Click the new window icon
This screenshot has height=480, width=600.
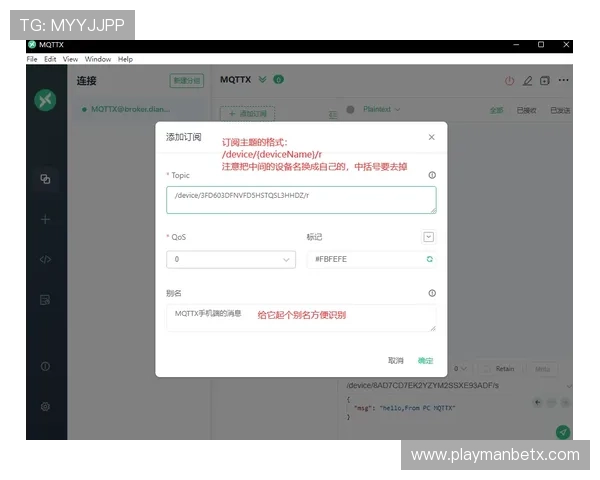tap(545, 80)
